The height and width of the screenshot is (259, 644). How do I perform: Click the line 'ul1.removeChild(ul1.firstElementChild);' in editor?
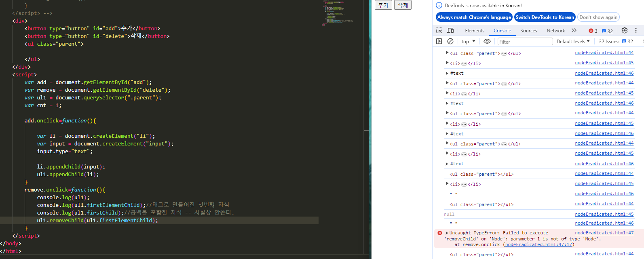point(97,221)
